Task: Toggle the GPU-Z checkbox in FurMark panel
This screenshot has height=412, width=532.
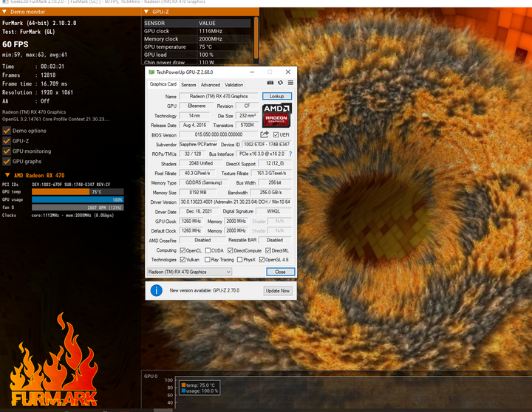Action: 7,141
